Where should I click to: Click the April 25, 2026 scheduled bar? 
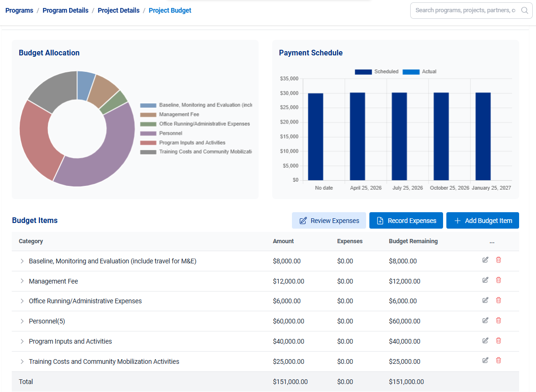pyautogui.click(x=357, y=137)
